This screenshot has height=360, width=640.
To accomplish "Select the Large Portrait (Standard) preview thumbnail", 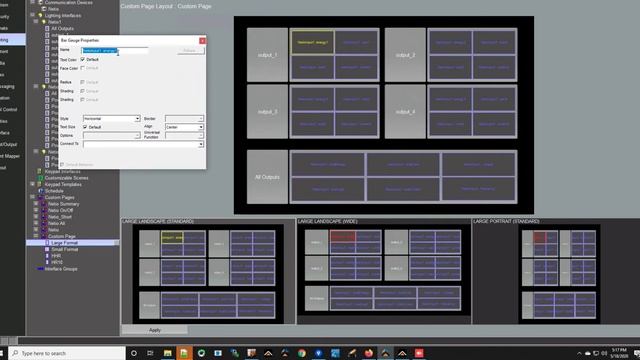I will point(559,274).
